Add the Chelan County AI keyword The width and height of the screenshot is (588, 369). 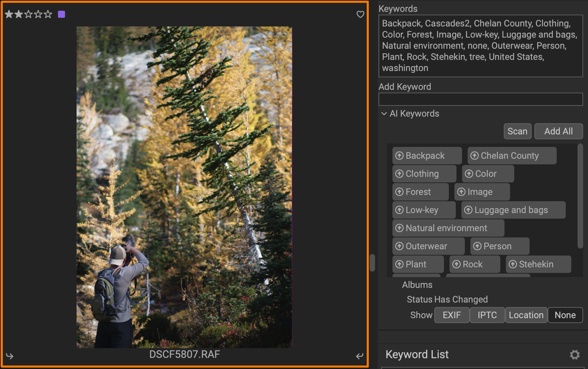pos(512,156)
